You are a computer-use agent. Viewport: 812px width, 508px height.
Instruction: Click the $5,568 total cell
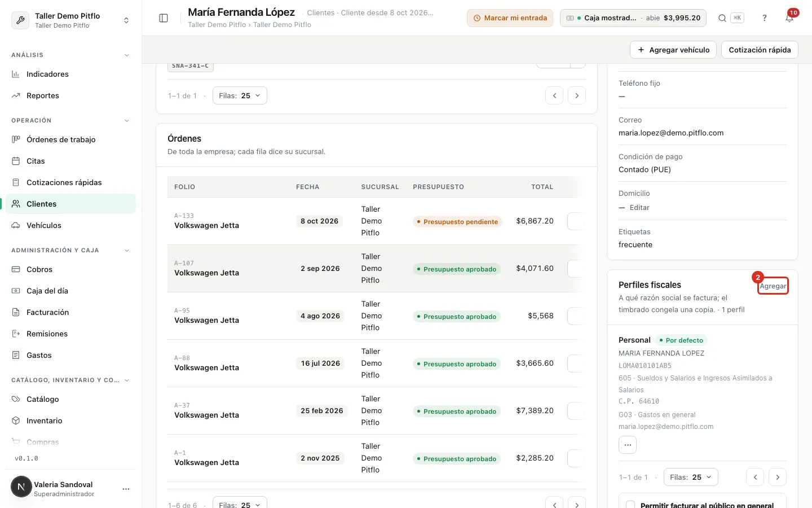(540, 316)
